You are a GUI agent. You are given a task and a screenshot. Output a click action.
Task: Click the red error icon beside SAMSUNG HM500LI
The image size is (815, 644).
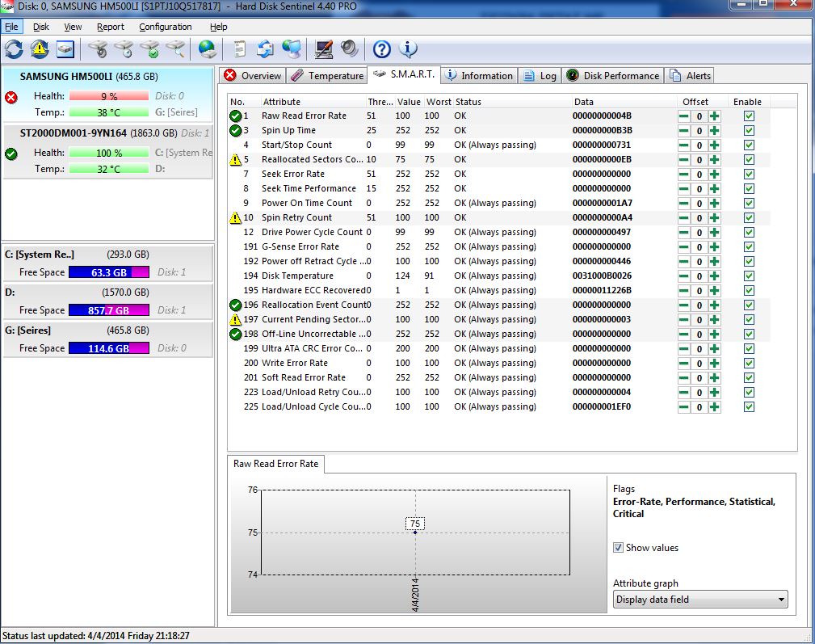[11, 97]
